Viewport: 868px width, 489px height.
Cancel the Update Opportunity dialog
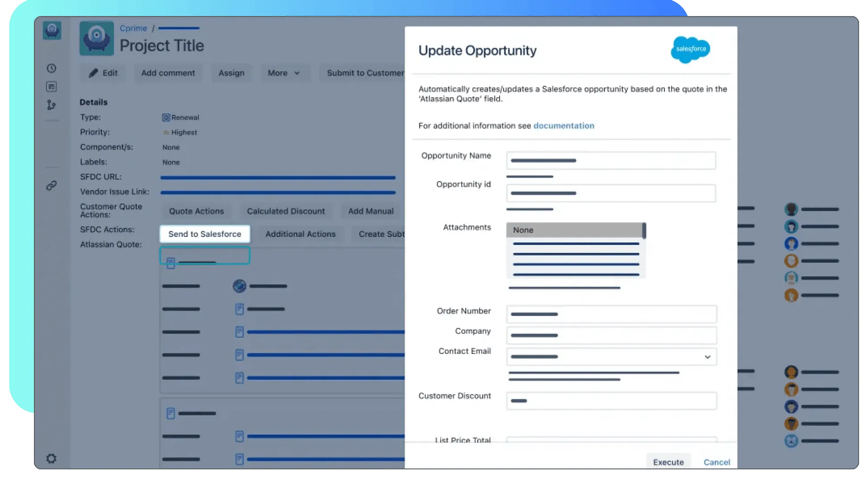point(717,462)
